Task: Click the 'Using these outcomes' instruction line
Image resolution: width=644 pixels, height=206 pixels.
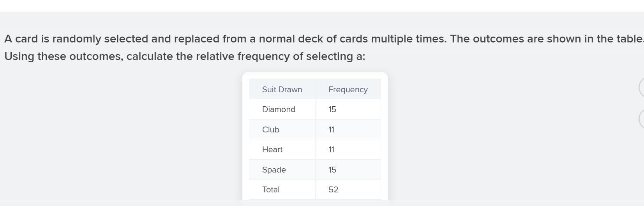Action: (185, 56)
